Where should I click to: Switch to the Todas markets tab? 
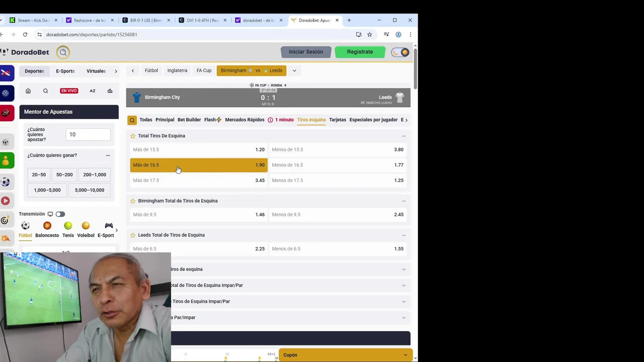(x=146, y=120)
